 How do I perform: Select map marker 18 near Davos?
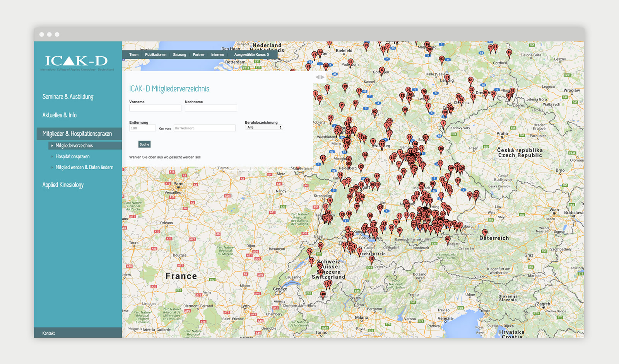click(372, 259)
